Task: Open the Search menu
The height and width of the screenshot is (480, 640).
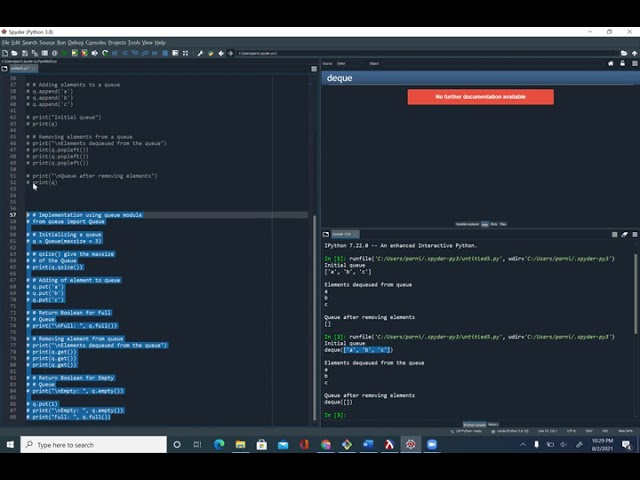Action: click(x=29, y=42)
